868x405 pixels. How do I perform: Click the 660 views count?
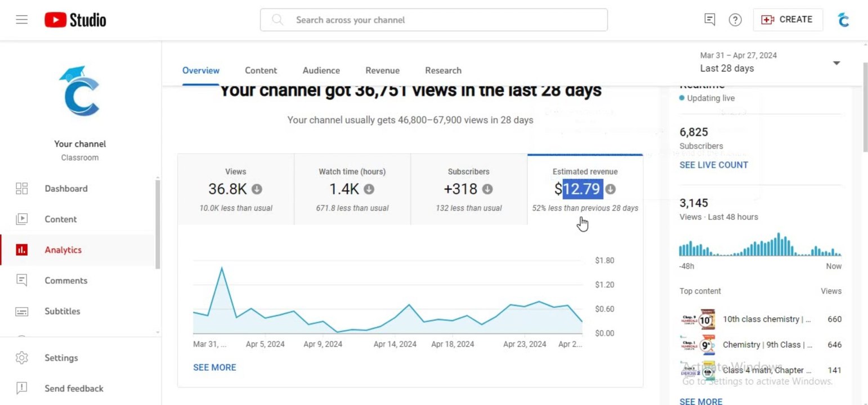835,319
